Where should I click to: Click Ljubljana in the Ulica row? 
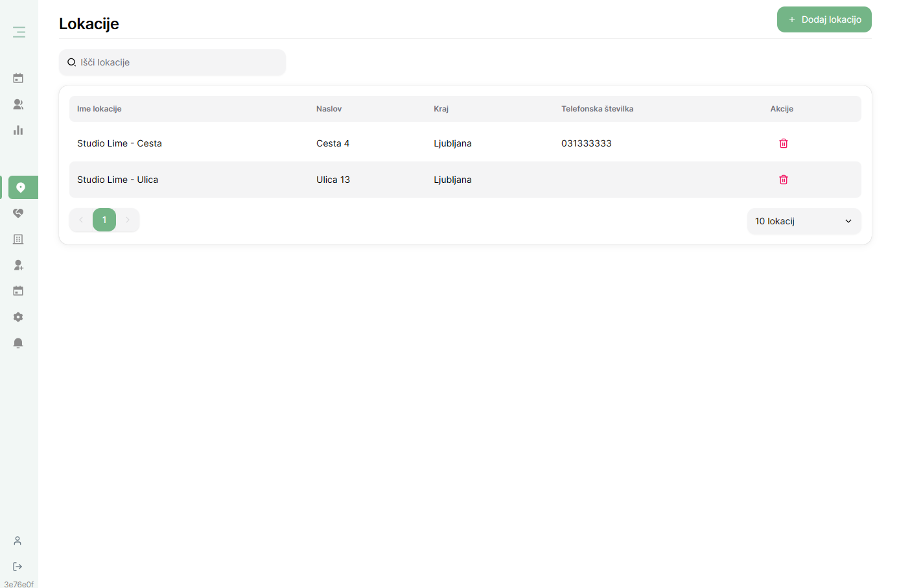452,180
